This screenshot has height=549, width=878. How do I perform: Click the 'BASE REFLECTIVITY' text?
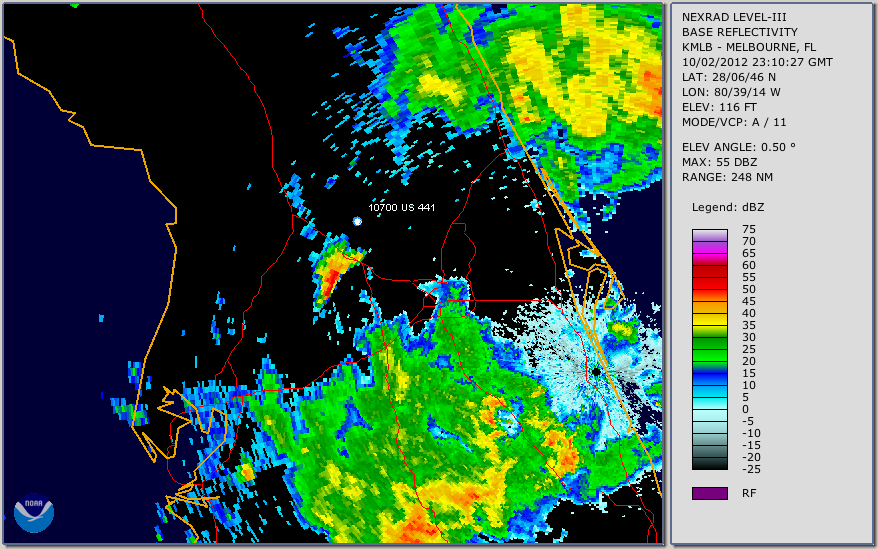(x=740, y=32)
